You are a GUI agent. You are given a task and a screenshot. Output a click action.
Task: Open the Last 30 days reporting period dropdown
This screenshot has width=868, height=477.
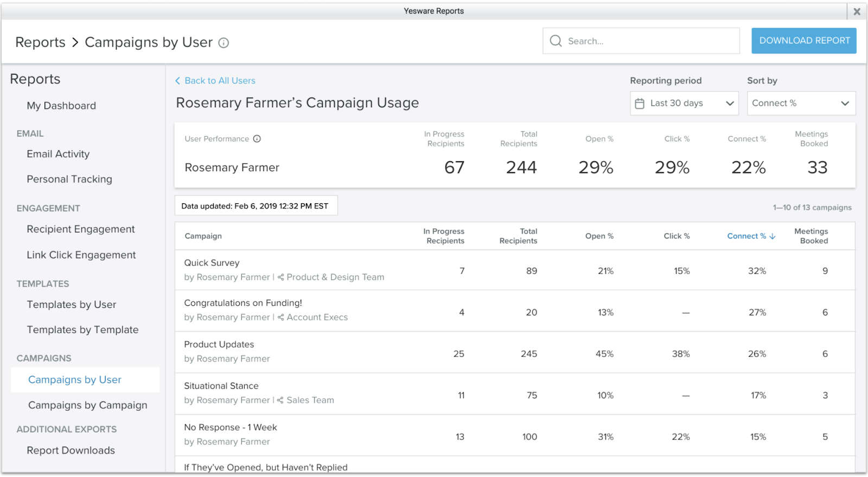[x=684, y=104]
